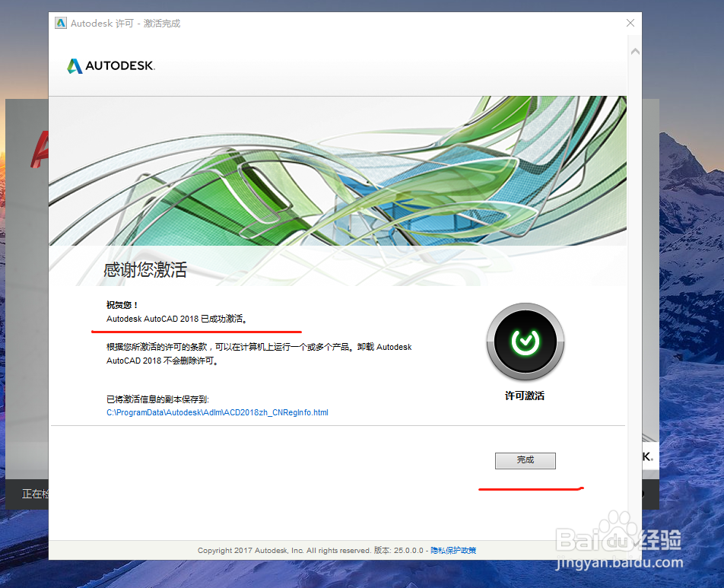Click the scrollbar up arrow
Screen dimensions: 724x588
(x=635, y=51)
